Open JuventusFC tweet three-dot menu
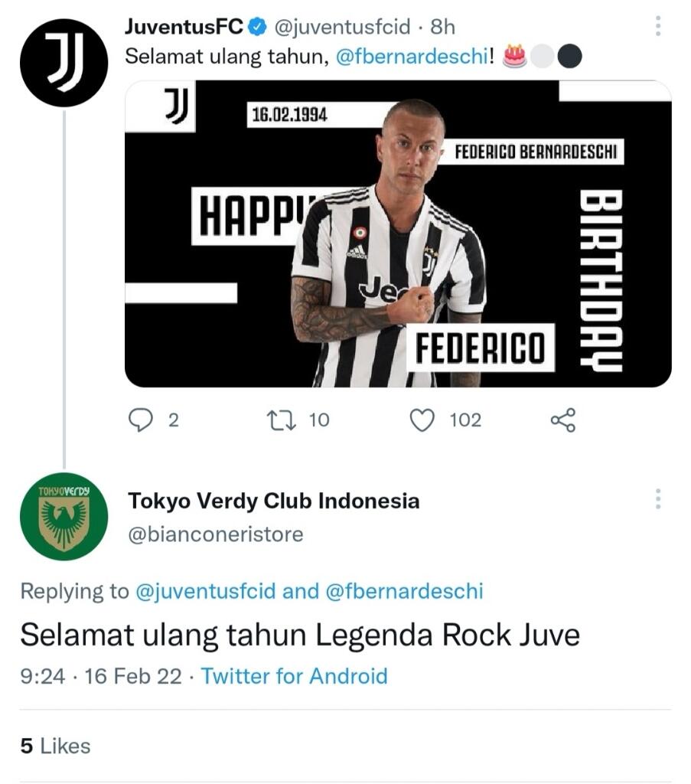 click(657, 27)
